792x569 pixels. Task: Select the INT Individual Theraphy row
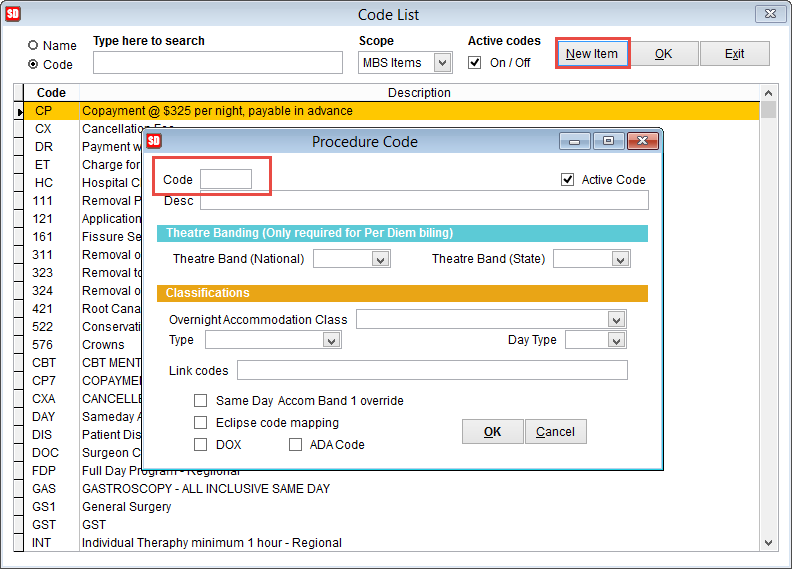coord(392,543)
